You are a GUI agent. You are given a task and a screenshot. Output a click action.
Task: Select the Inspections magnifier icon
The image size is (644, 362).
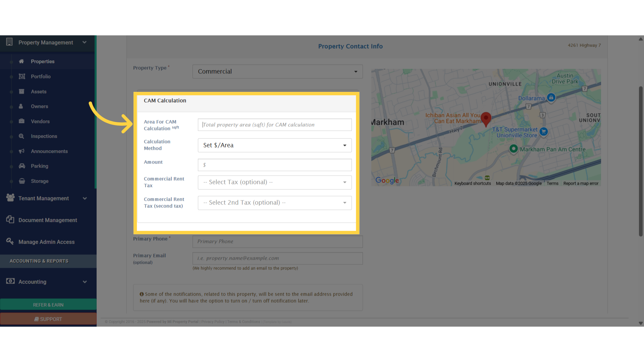click(21, 136)
